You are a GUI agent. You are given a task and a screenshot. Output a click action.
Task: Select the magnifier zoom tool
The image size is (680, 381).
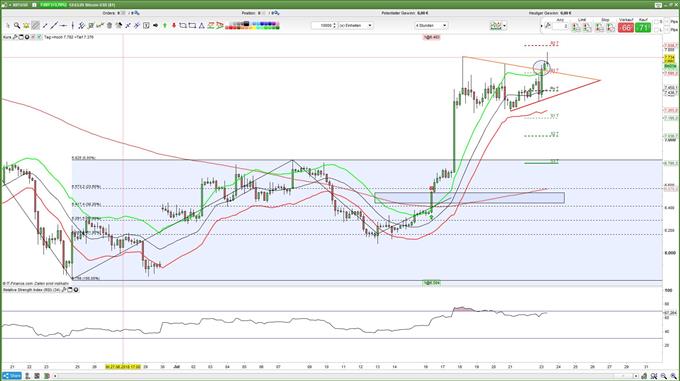pyautogui.click(x=17, y=26)
